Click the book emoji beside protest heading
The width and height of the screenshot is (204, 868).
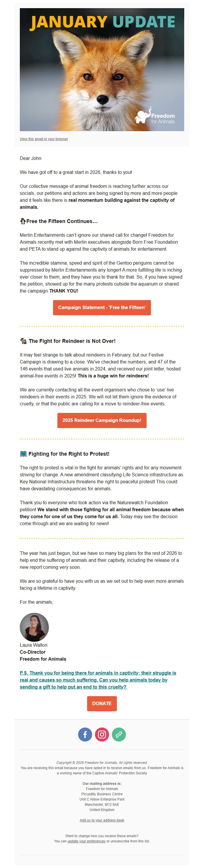pyautogui.click(x=23, y=454)
